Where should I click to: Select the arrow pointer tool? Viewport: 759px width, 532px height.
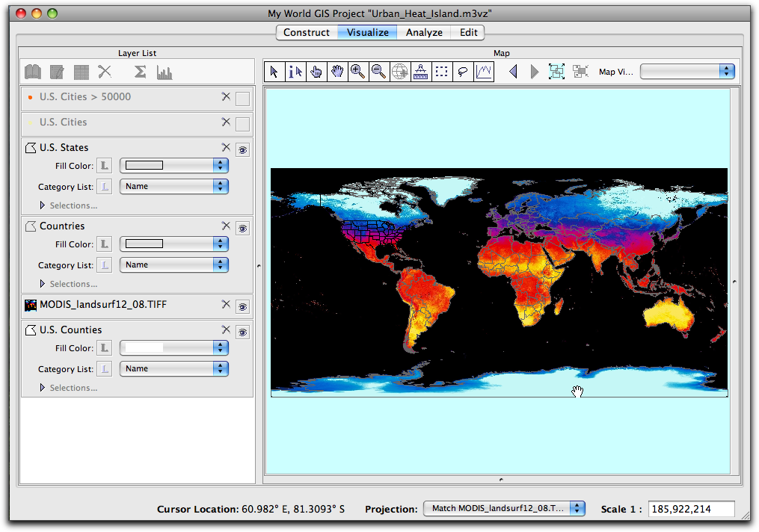click(274, 72)
